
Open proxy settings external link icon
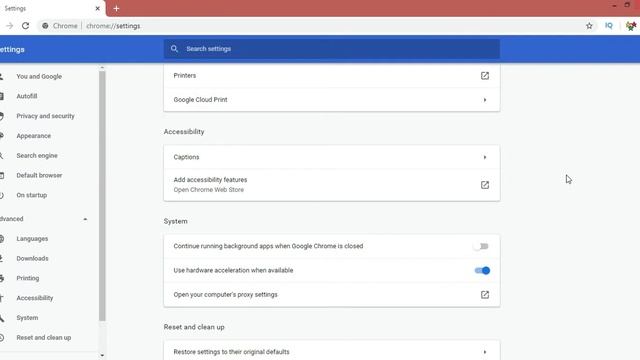click(x=484, y=295)
